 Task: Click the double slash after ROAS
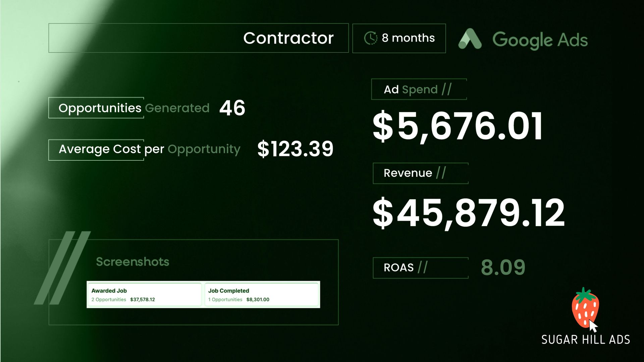click(x=423, y=267)
